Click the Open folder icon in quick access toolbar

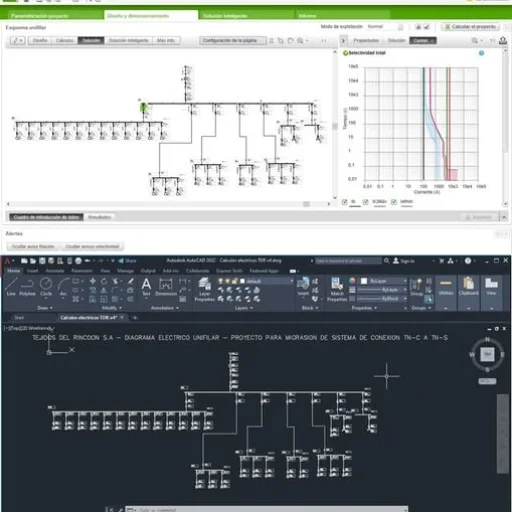click(x=33, y=261)
